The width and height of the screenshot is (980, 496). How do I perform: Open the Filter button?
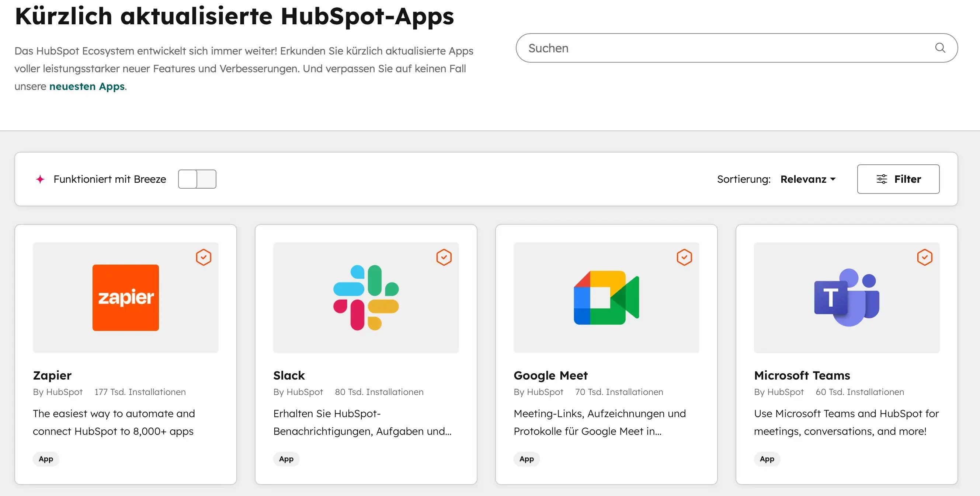coord(898,179)
